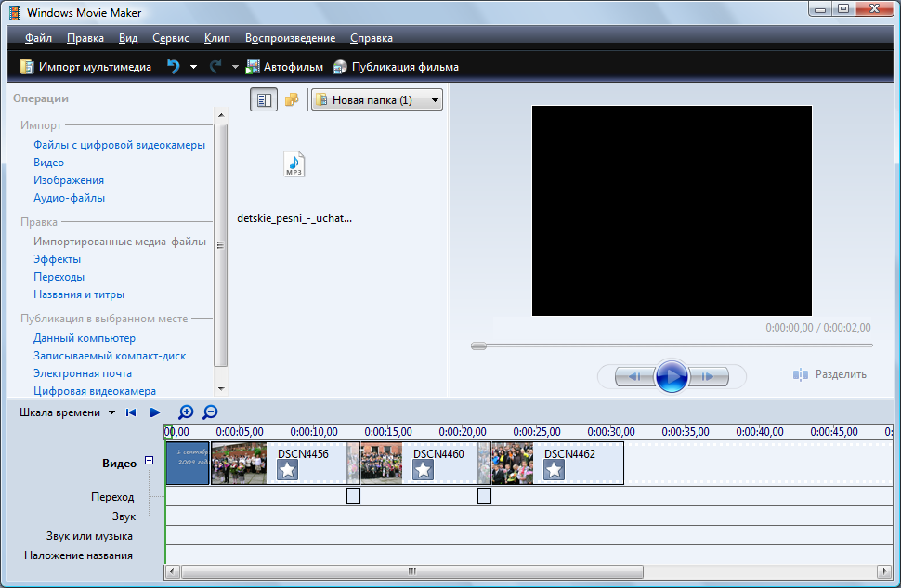Click the Undo arrow icon
The height and width of the screenshot is (588, 901).
point(175,66)
